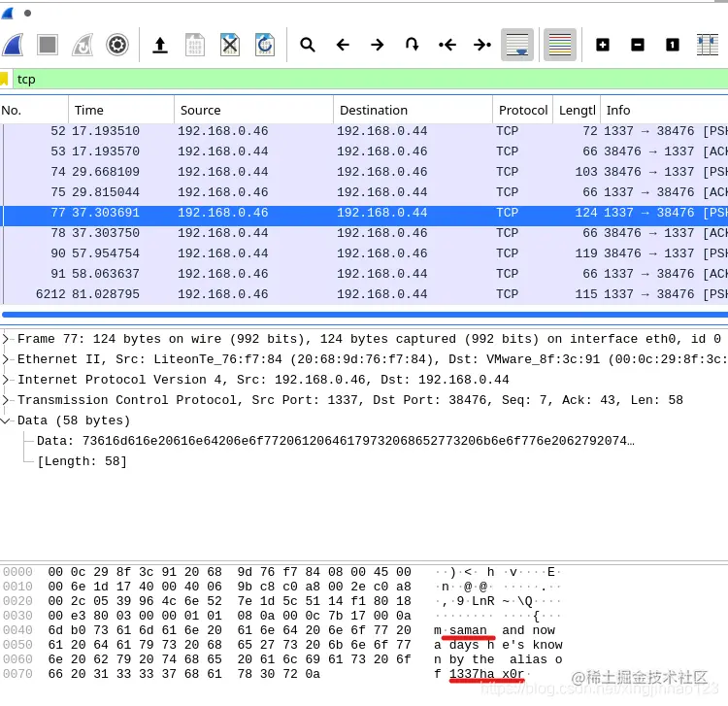Go forward in packet history

point(378,45)
